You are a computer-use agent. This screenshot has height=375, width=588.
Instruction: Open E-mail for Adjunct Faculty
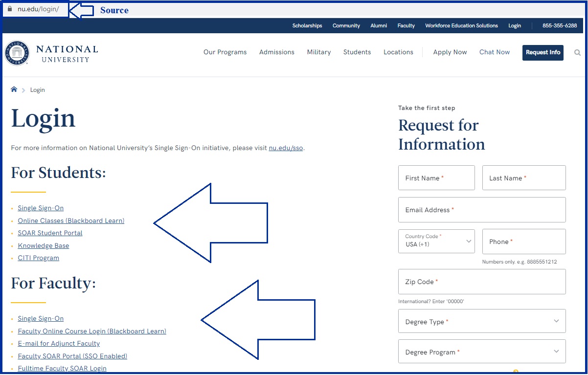(59, 344)
